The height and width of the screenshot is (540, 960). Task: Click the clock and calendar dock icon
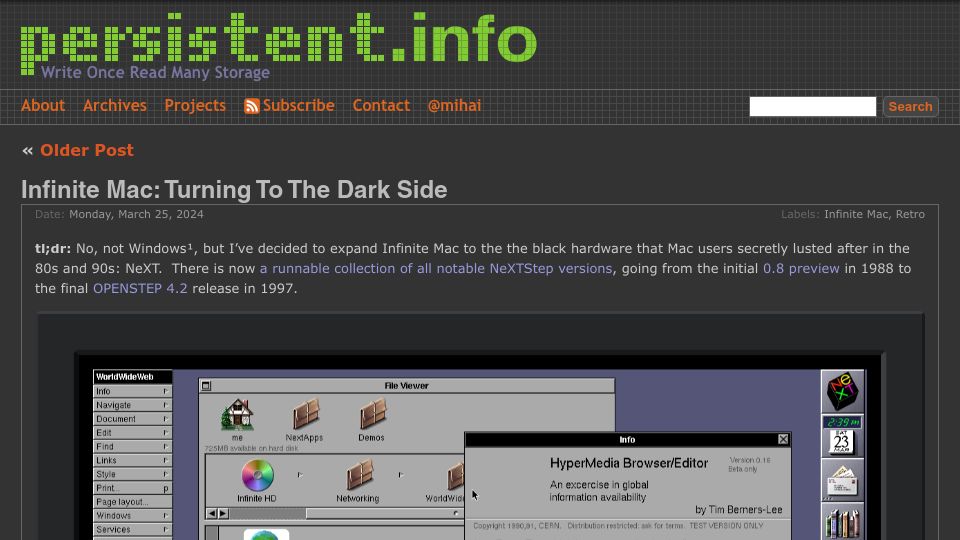842,435
